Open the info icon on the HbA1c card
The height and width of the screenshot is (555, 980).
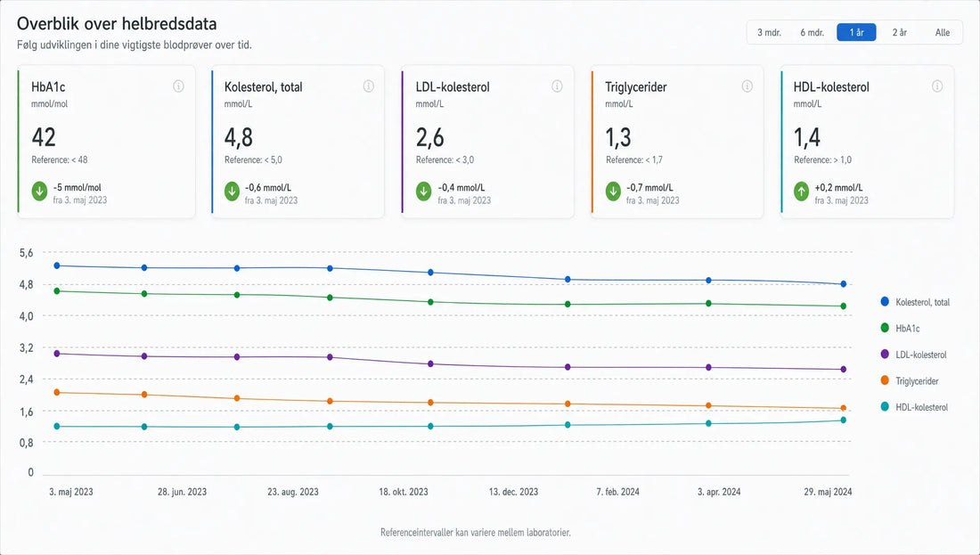point(178,86)
